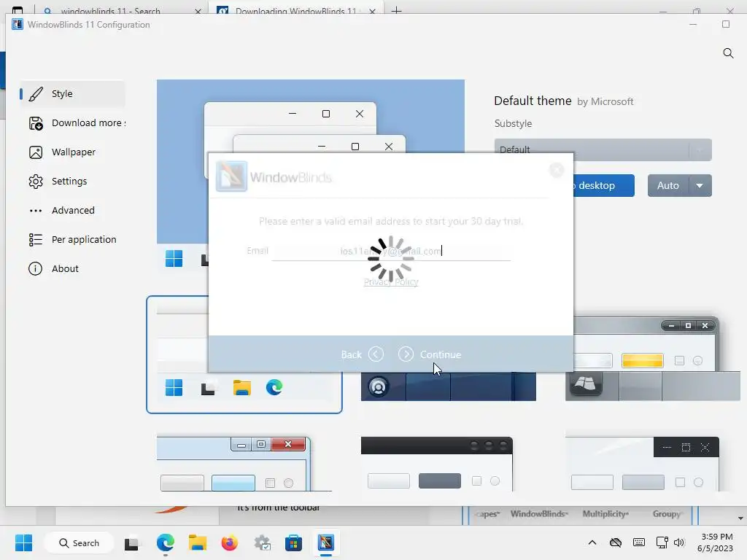Open Microsoft Edge from taskbar
Viewport: 747px width, 560px height.
coord(166,542)
